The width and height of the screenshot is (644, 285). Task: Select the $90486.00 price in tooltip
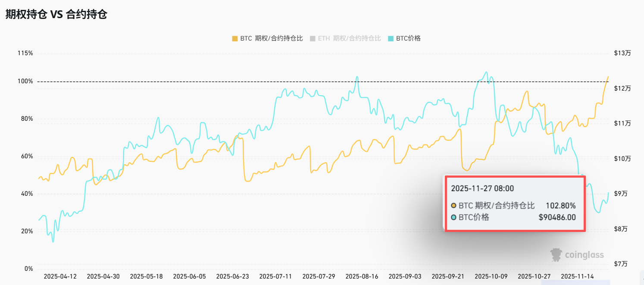pos(557,217)
